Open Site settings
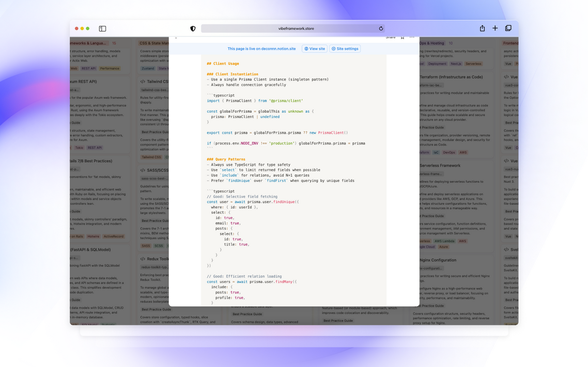The height and width of the screenshot is (367, 588). [345, 49]
